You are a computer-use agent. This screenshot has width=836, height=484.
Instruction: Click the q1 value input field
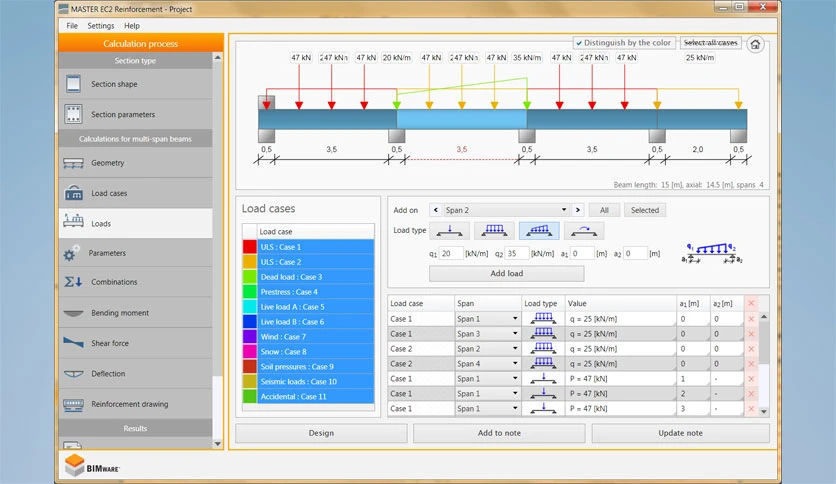(x=452, y=254)
